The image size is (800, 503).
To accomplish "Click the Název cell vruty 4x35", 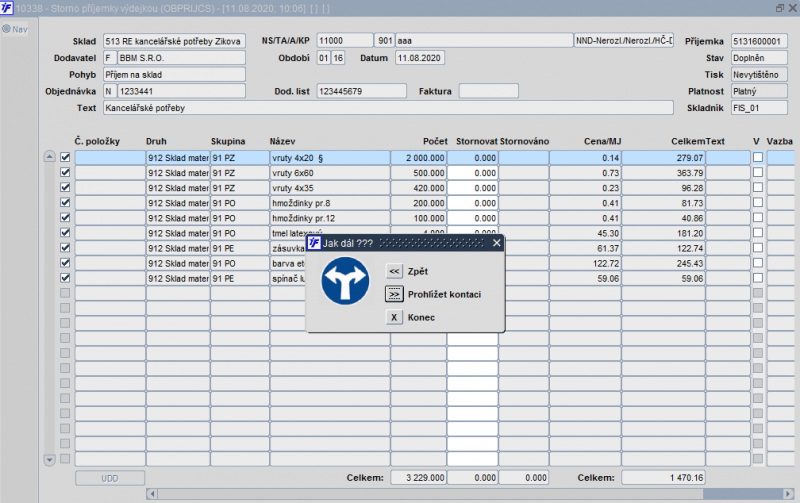I will [x=330, y=188].
